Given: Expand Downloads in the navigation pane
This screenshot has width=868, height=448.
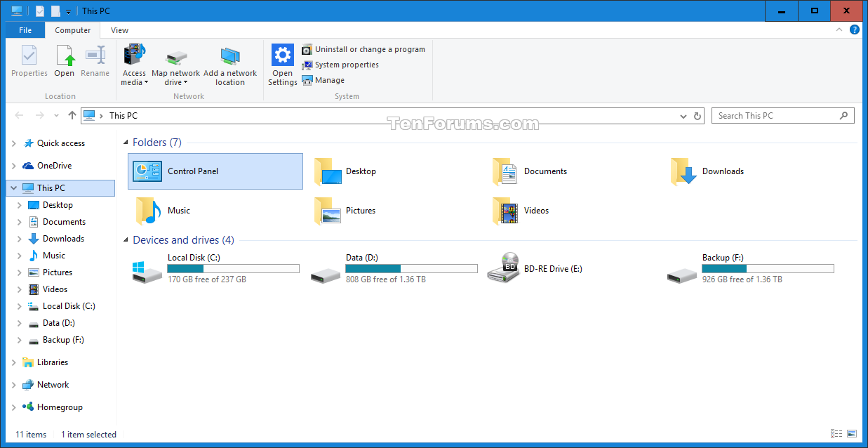Looking at the screenshot, I should 20,238.
